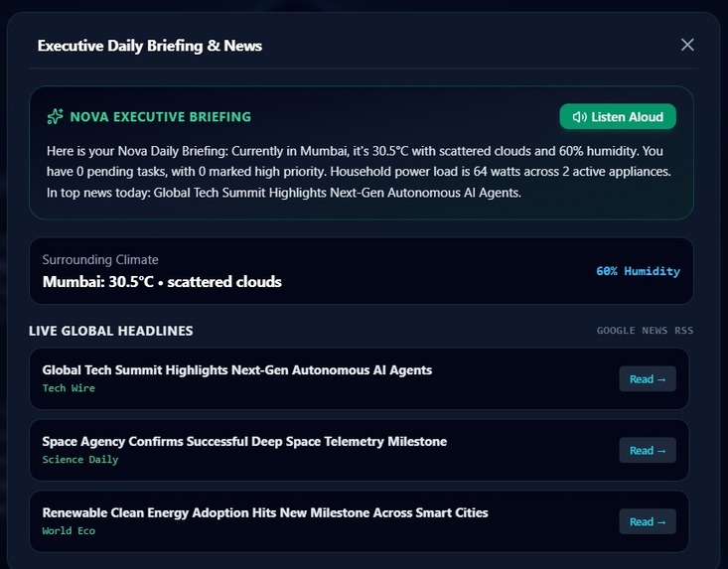Image resolution: width=728 pixels, height=569 pixels.
Task: Select the Global Tech Summit headline text
Action: 236,369
